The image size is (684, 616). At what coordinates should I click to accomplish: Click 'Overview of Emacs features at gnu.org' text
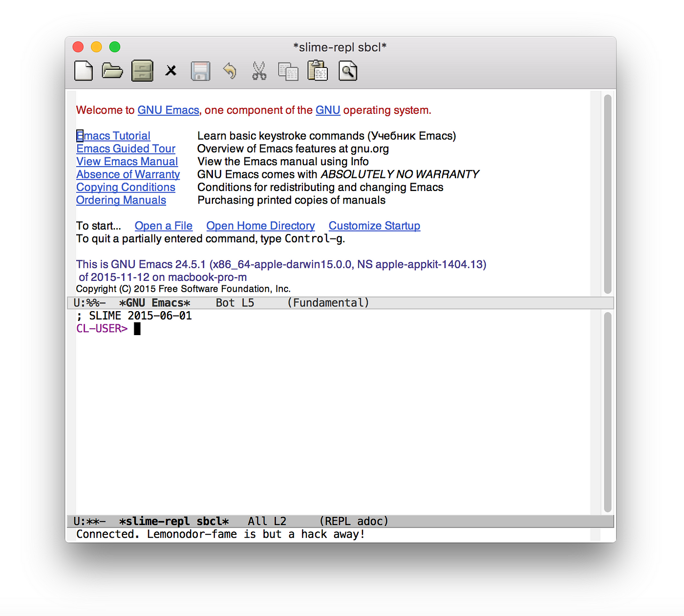coord(293,149)
